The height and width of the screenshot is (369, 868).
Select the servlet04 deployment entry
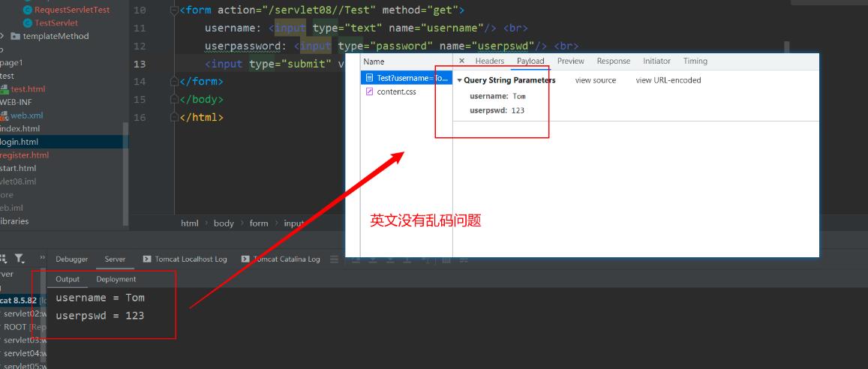[x=24, y=353]
